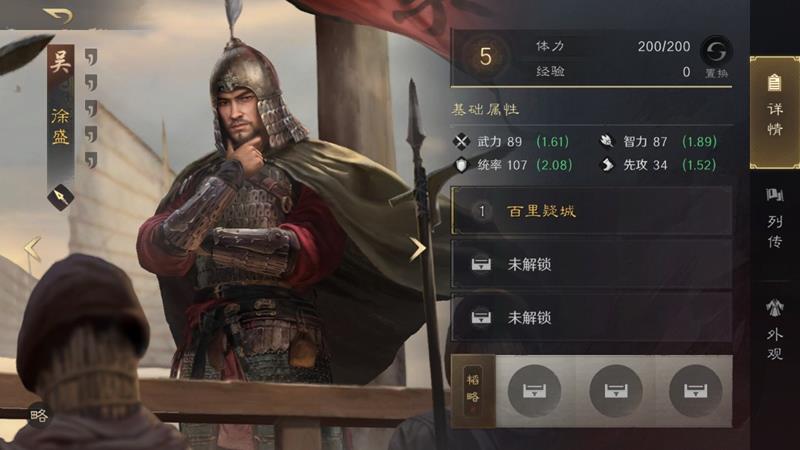Click the back arrow icon
The width and height of the screenshot is (800, 450).
click(59, 16)
